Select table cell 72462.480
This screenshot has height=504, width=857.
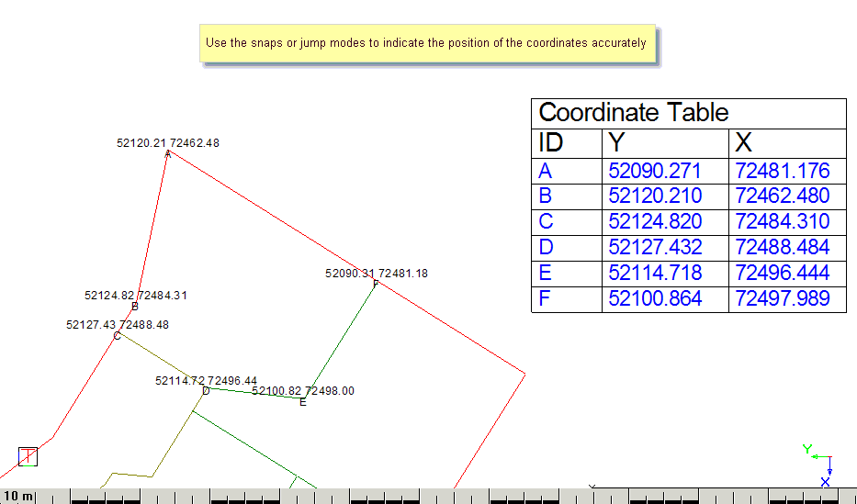(x=787, y=196)
